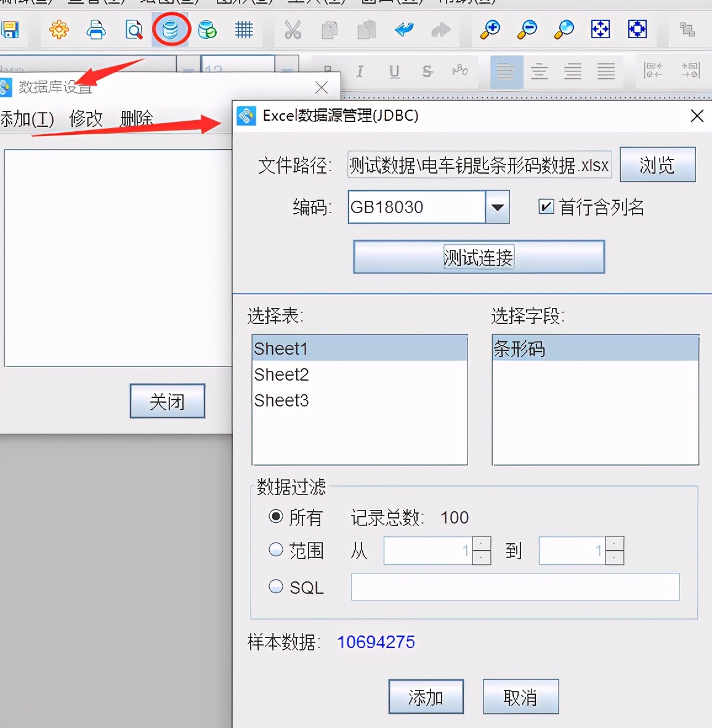Align text left

[x=506, y=71]
